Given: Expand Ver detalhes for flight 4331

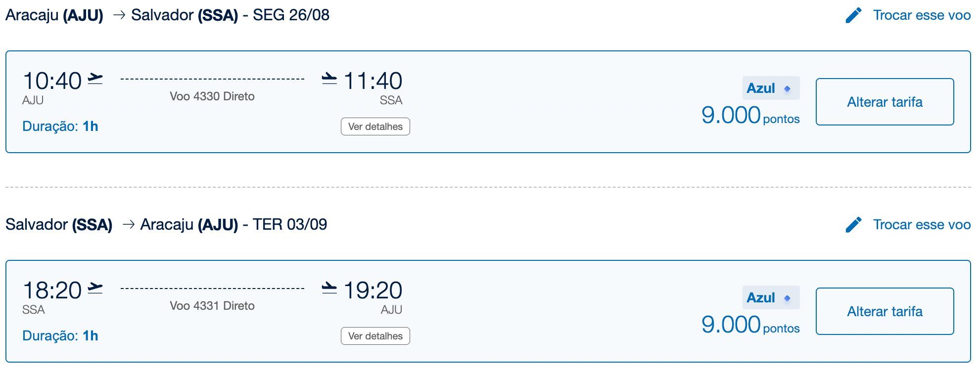Looking at the screenshot, I should point(375,336).
